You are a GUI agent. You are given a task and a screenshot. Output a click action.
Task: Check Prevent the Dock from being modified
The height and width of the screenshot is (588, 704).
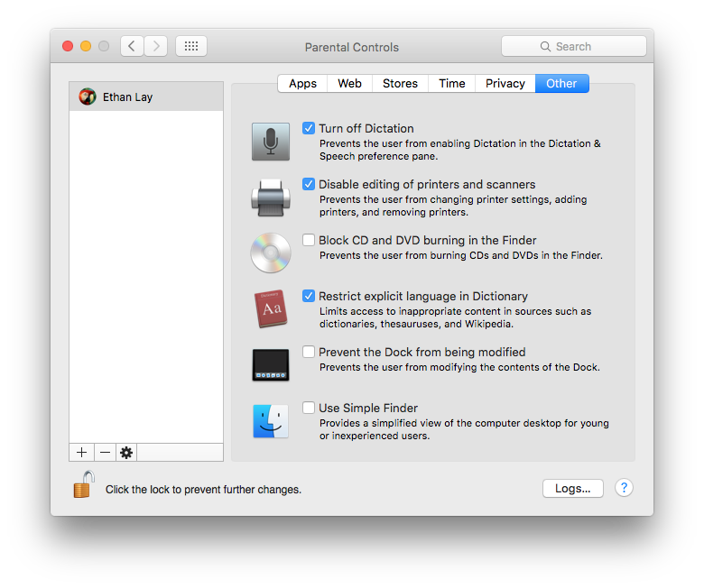point(309,352)
